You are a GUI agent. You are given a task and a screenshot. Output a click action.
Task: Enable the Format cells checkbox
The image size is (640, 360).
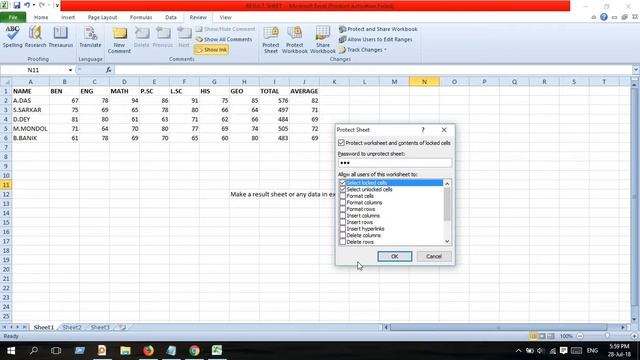click(x=342, y=196)
